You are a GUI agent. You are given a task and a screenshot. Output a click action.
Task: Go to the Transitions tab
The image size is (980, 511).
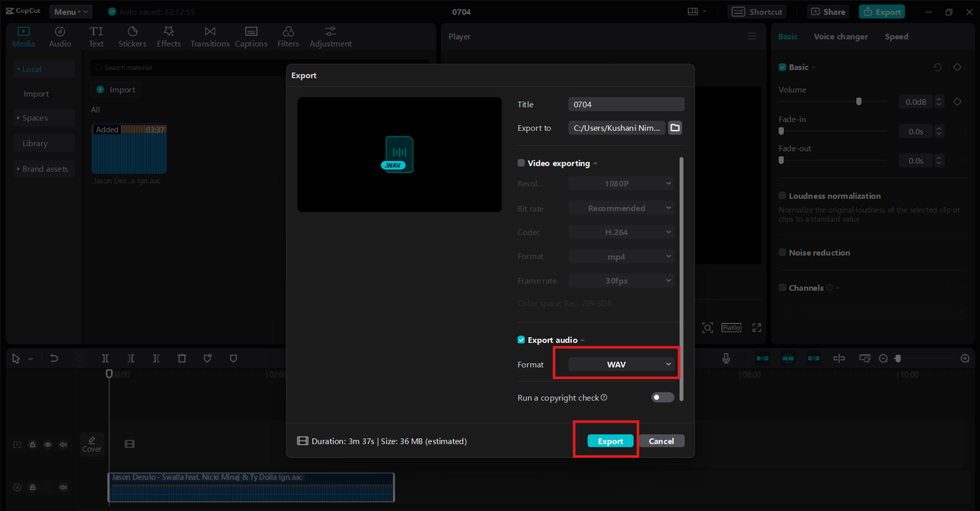[210, 37]
